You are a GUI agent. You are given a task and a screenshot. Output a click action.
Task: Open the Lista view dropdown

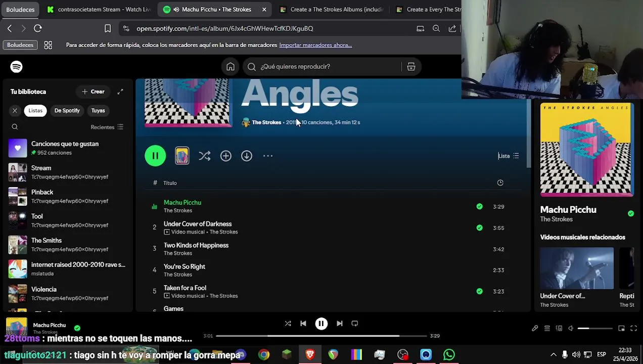click(x=509, y=156)
